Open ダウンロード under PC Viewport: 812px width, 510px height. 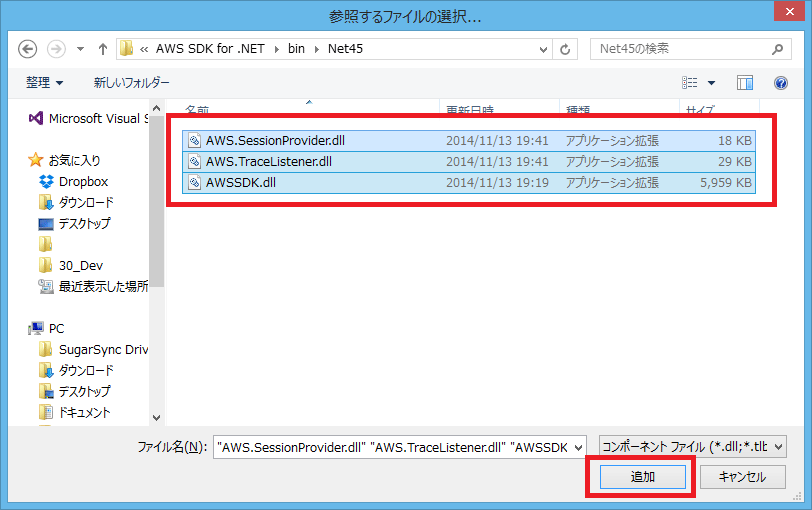76,371
